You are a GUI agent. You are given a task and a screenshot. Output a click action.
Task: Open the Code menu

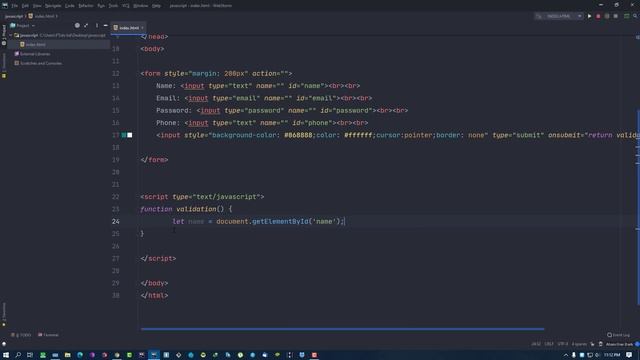pyautogui.click(x=70, y=6)
